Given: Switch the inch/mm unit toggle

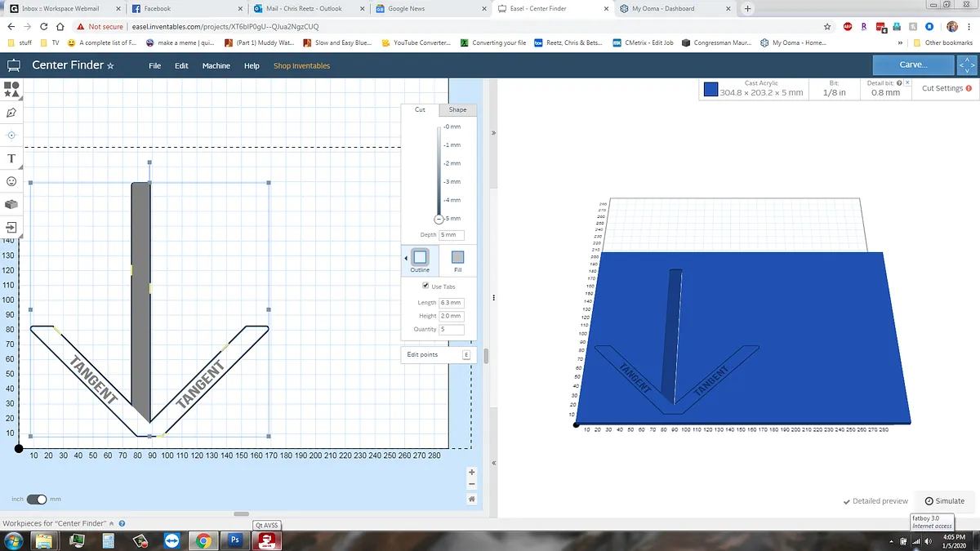Looking at the screenshot, I should point(37,499).
